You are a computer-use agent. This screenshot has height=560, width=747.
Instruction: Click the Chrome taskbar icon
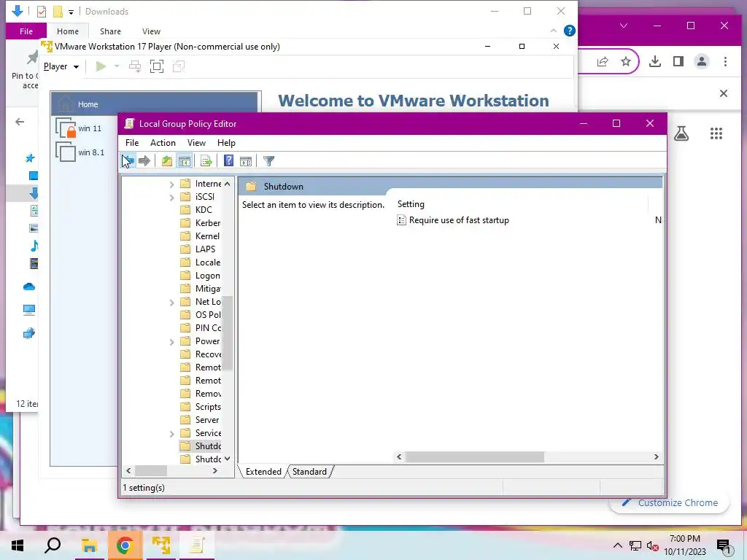click(125, 545)
